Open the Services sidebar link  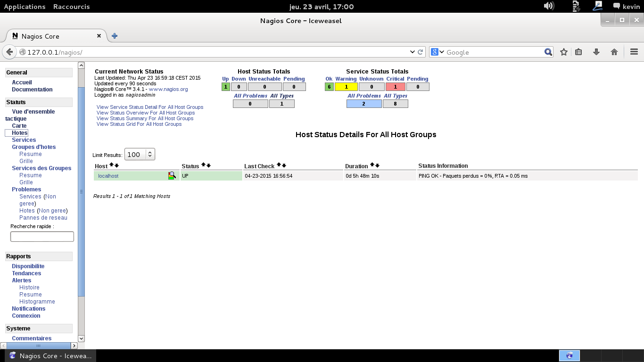pos(24,140)
